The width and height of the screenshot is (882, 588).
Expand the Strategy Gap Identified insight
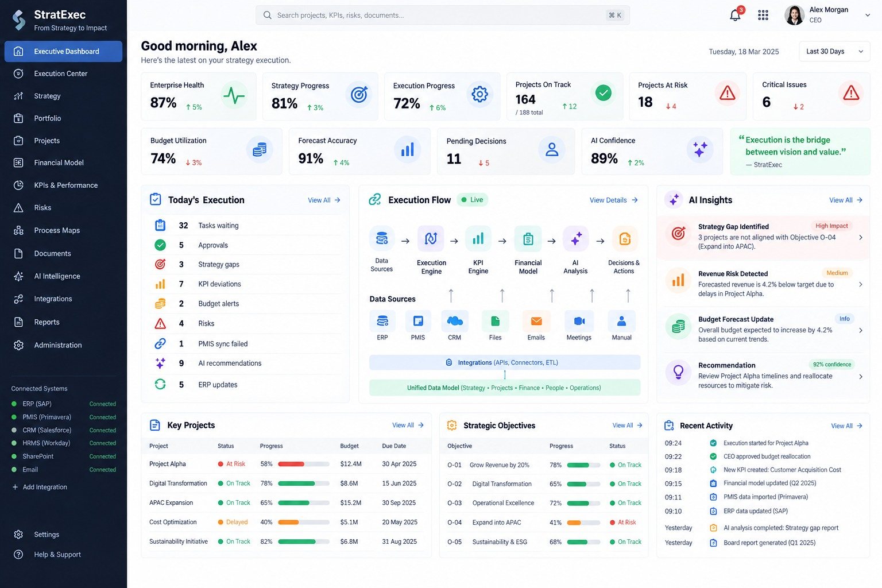(860, 237)
